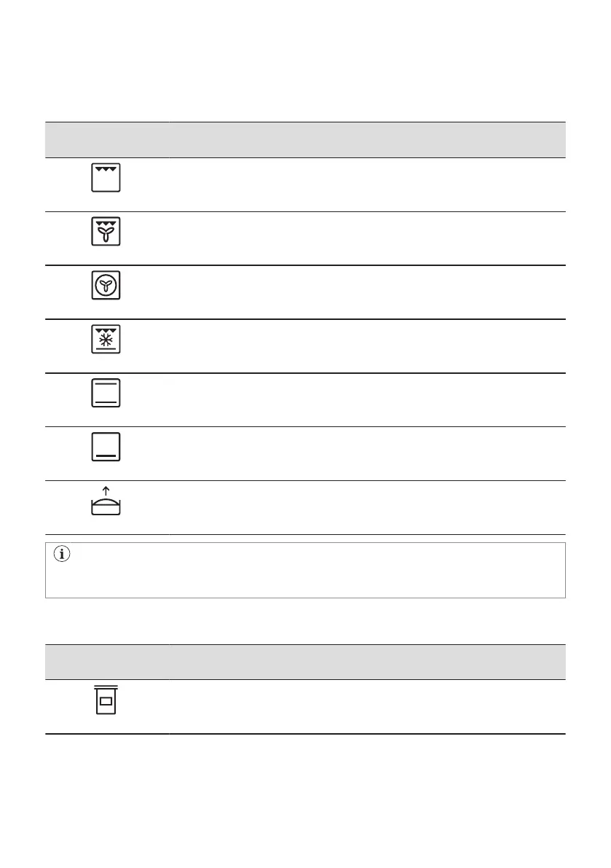Click the grill heating function icon

click(x=106, y=178)
